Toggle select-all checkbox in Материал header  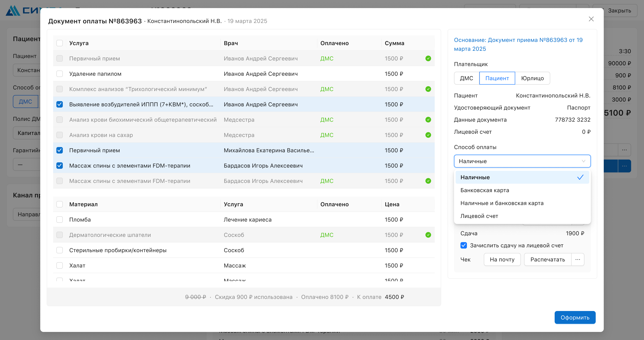click(60, 204)
